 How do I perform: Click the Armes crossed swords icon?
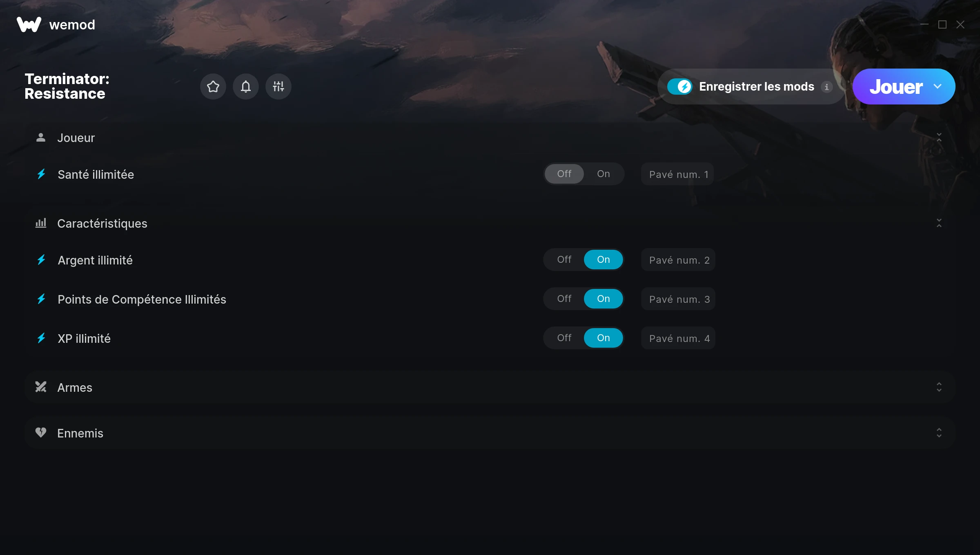click(x=41, y=387)
